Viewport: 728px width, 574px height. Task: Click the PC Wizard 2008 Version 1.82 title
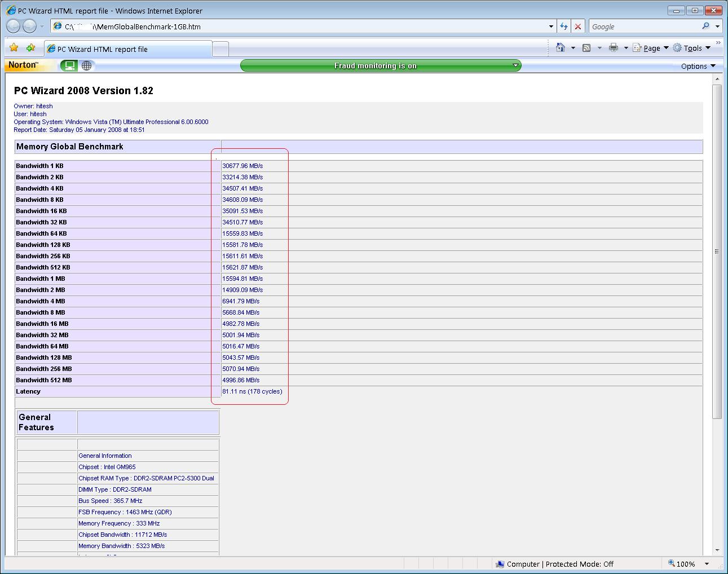[x=83, y=91]
